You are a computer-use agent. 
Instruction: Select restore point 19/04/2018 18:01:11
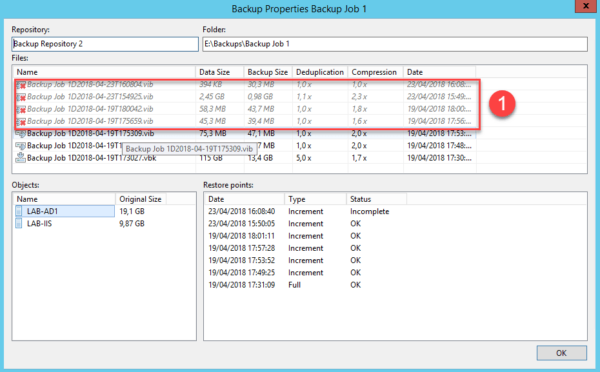241,236
